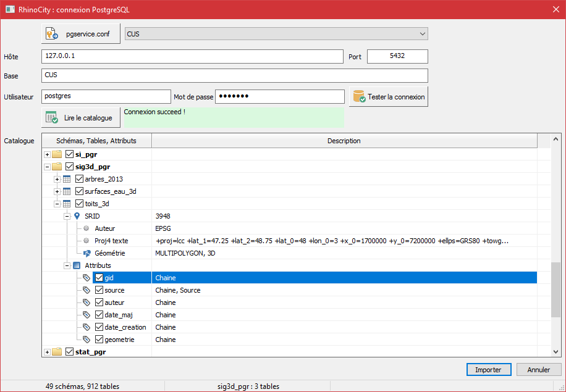Click the catalogue table icon on Lire le catalogue
566x392 pixels.
click(x=52, y=117)
